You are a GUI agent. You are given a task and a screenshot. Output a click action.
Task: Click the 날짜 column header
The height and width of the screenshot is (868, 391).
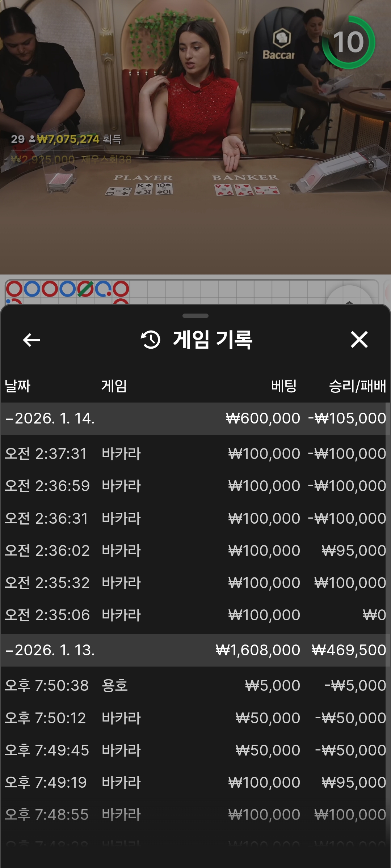(17, 386)
